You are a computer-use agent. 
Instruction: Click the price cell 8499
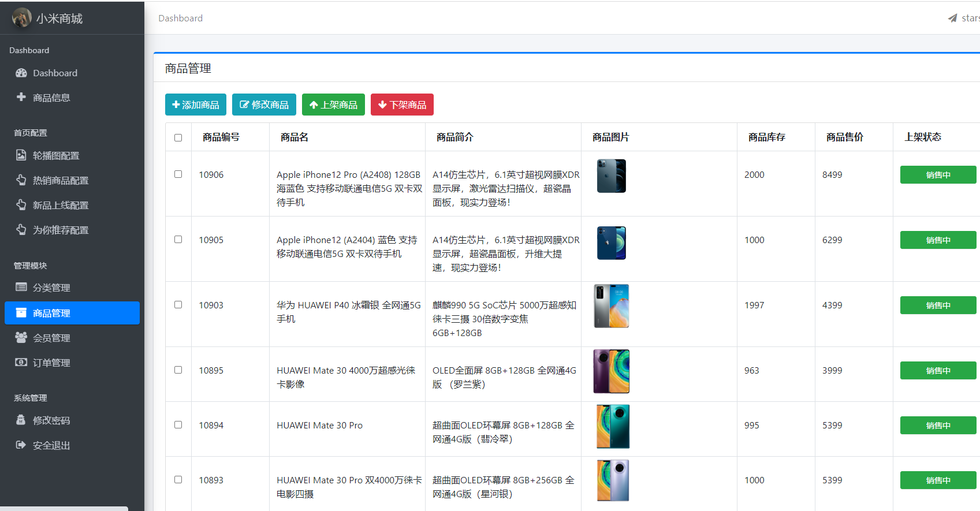(x=832, y=174)
